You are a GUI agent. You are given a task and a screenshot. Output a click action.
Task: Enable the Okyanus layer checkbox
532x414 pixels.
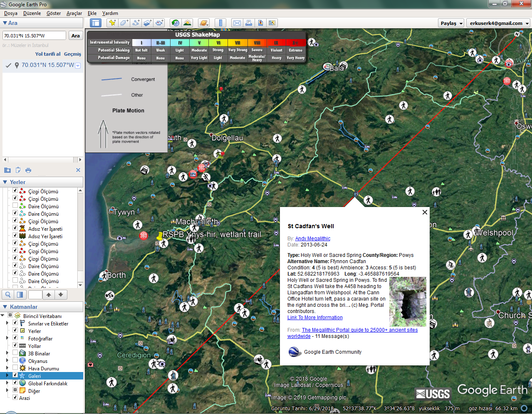(15, 360)
